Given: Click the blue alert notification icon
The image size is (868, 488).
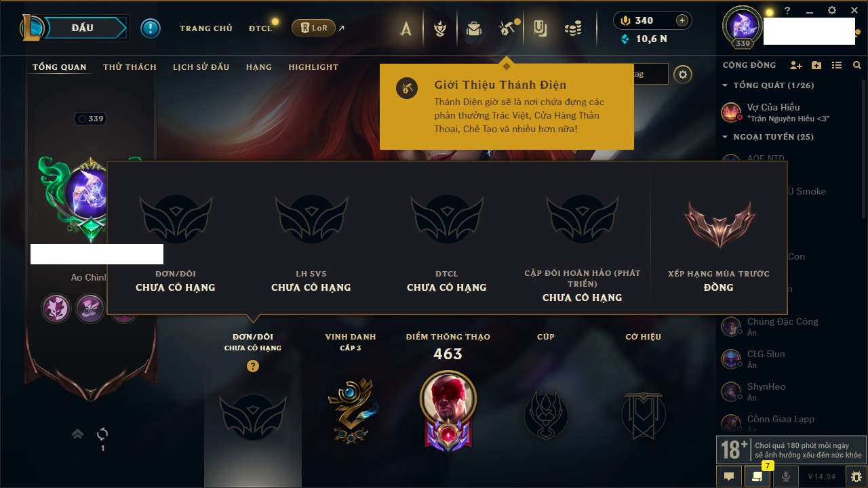Looking at the screenshot, I should pos(151,28).
